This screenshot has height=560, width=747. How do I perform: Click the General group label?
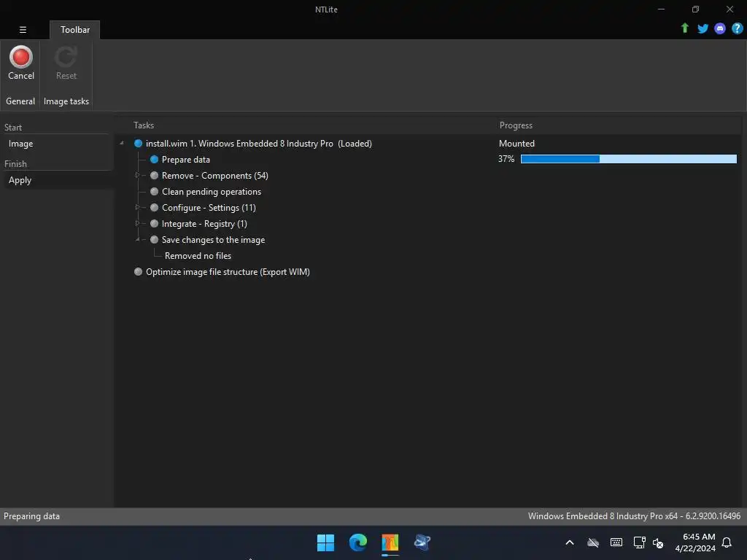pyautogui.click(x=20, y=101)
